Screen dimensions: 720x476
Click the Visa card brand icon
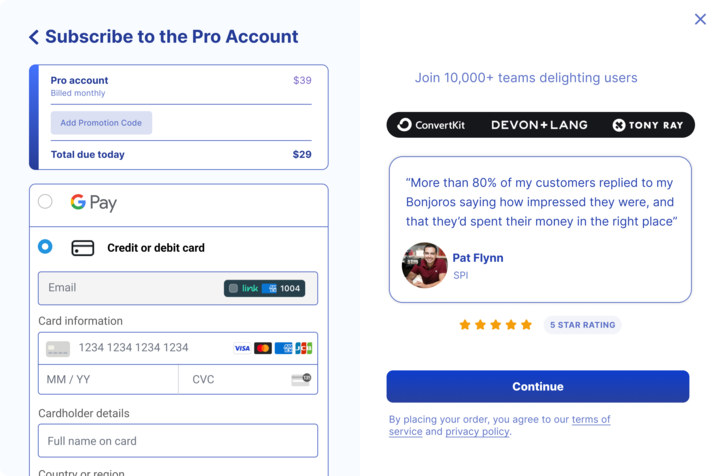(x=242, y=348)
